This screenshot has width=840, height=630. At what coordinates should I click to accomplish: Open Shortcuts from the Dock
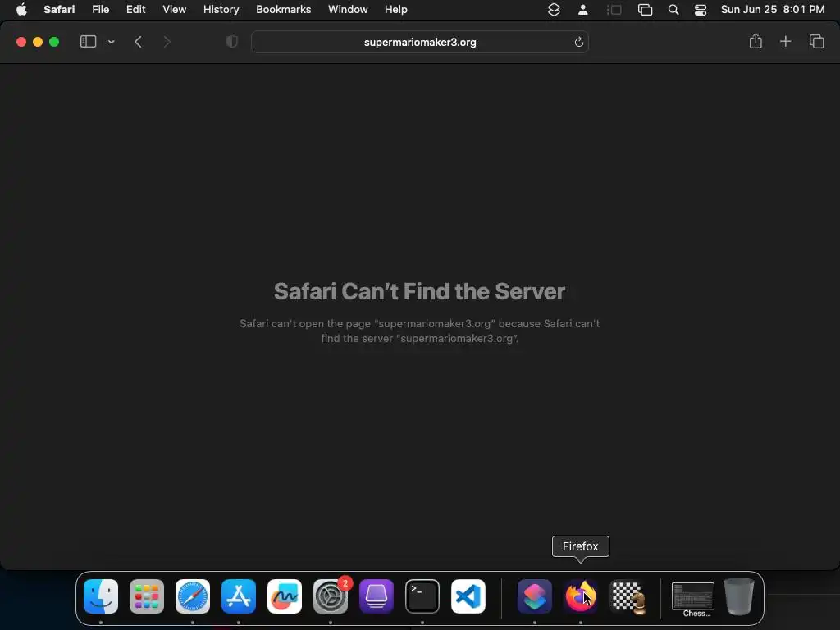click(535, 596)
